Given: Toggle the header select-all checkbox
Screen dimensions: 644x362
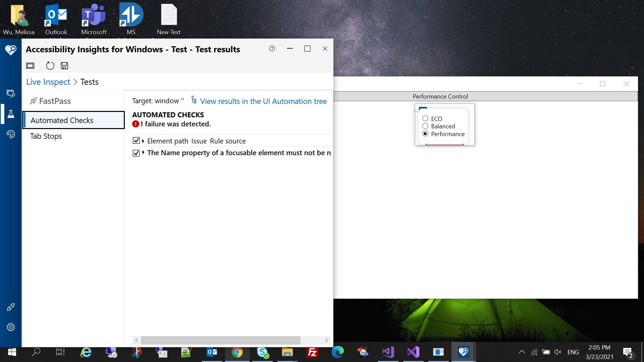Looking at the screenshot, I should point(136,141).
